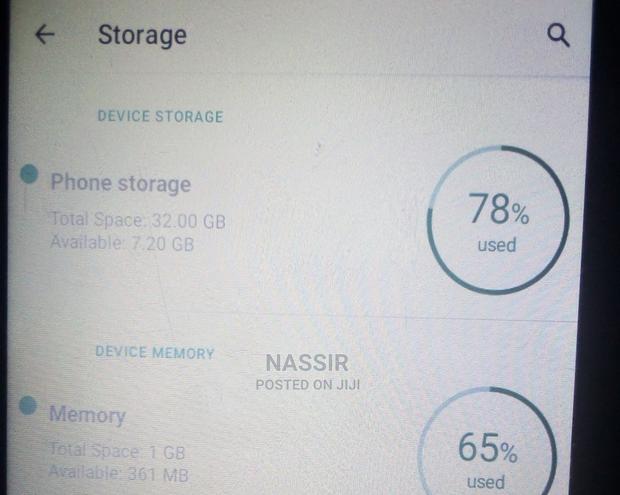The image size is (620, 495).
Task: Select the DEVICE MEMORY section header
Action: (x=155, y=353)
